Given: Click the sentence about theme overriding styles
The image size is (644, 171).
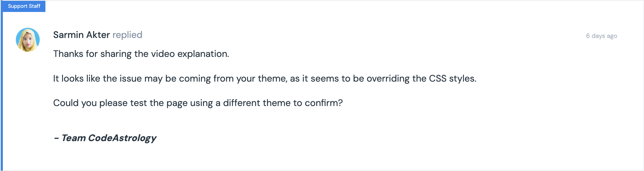Looking at the screenshot, I should pos(264,78).
